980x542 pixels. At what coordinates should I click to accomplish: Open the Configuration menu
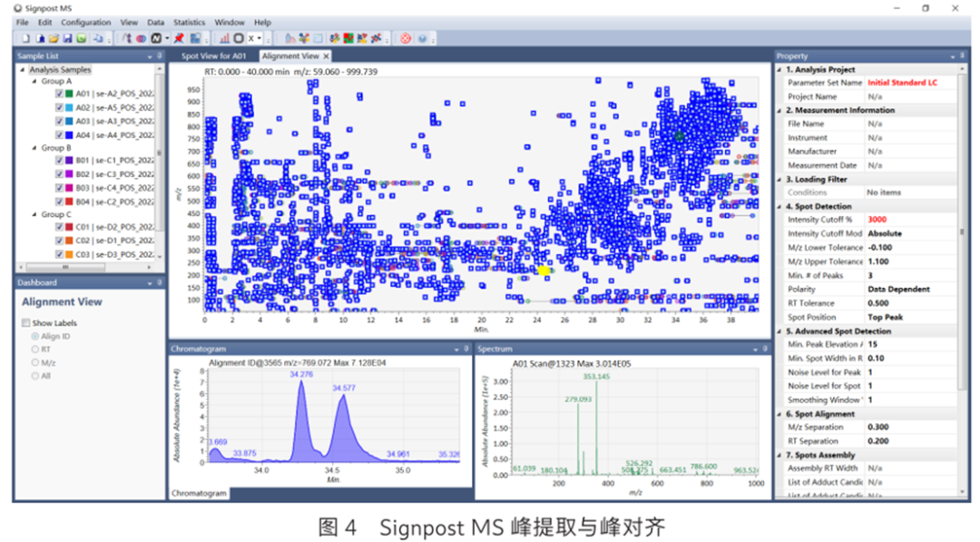pos(85,23)
